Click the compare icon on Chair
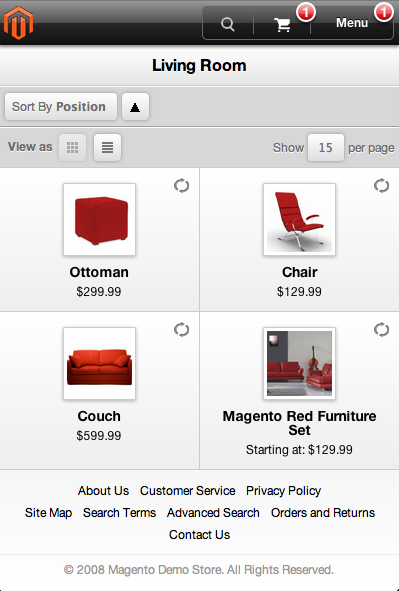The height and width of the screenshot is (591, 399). pos(381,185)
